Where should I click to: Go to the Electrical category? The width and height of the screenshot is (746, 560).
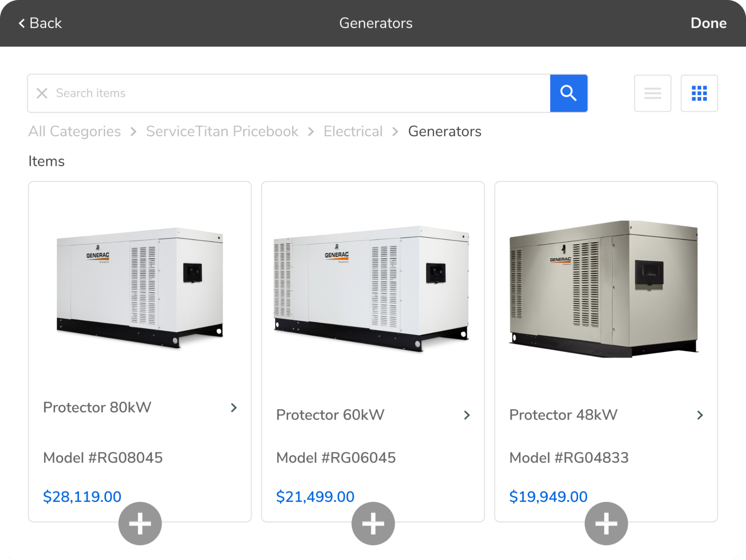pos(353,131)
